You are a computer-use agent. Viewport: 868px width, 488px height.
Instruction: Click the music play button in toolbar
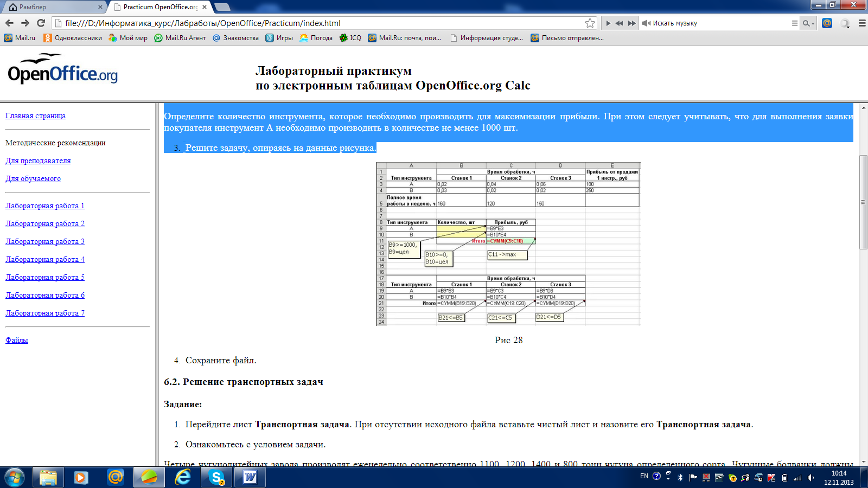click(608, 23)
